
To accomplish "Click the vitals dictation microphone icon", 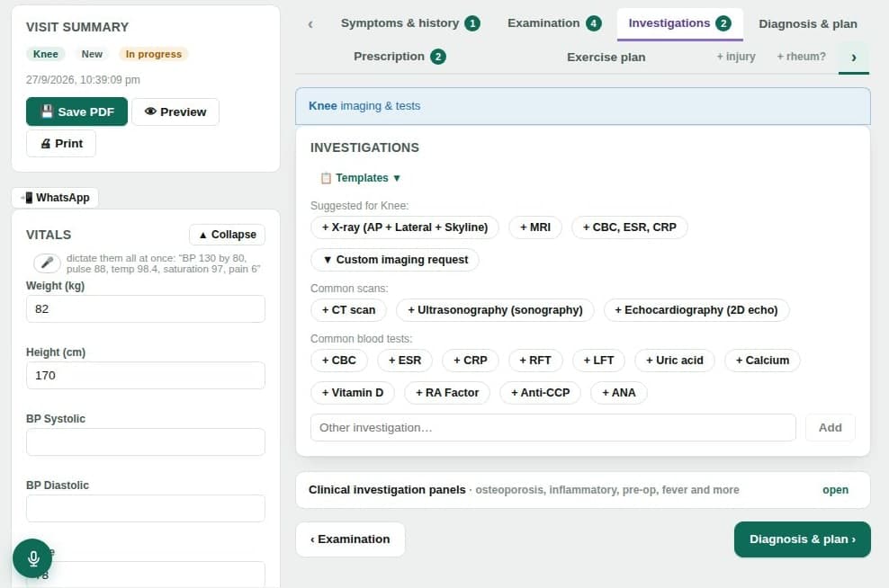I will pyautogui.click(x=47, y=263).
